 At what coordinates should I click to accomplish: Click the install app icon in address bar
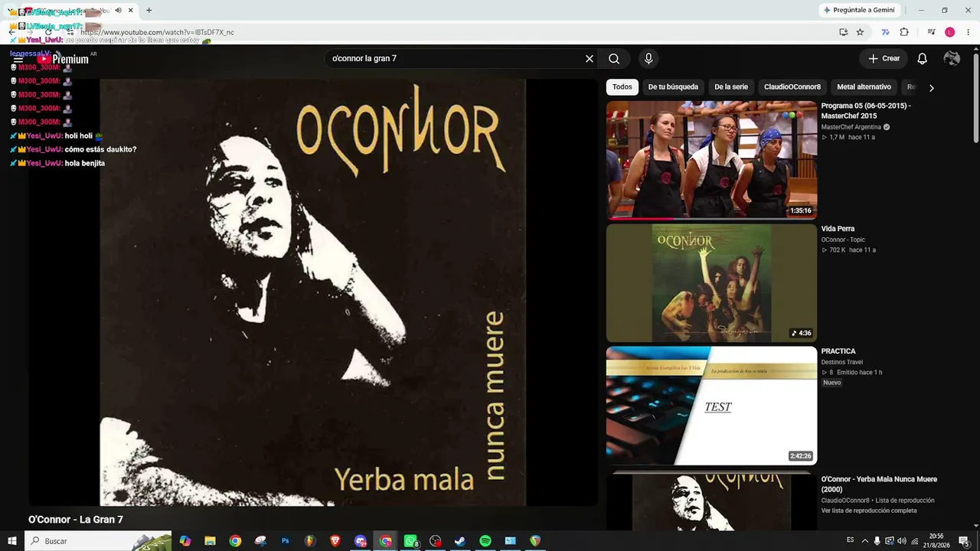point(843,32)
